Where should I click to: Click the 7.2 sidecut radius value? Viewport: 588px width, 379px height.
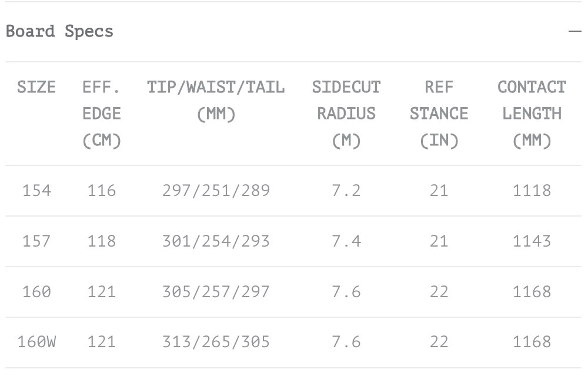click(x=346, y=191)
